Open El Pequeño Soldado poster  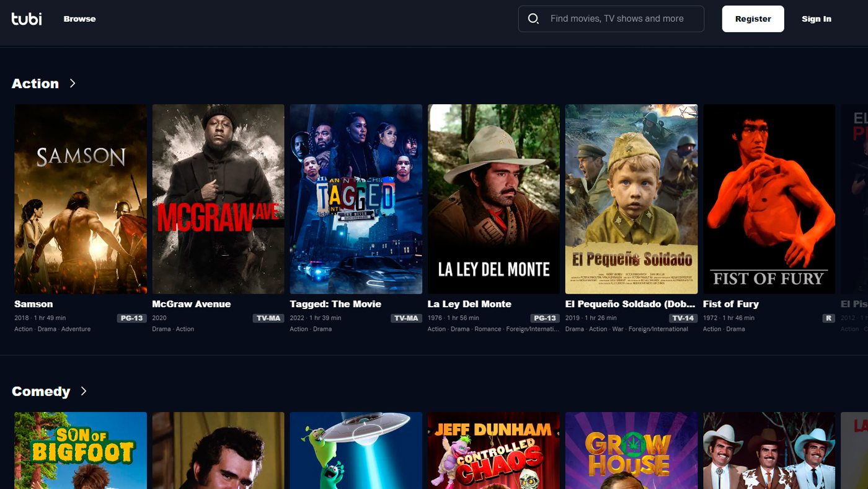click(631, 199)
